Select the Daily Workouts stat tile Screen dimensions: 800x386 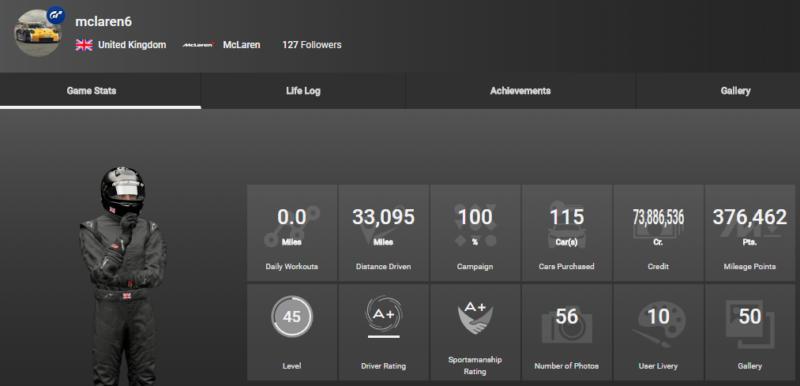292,233
